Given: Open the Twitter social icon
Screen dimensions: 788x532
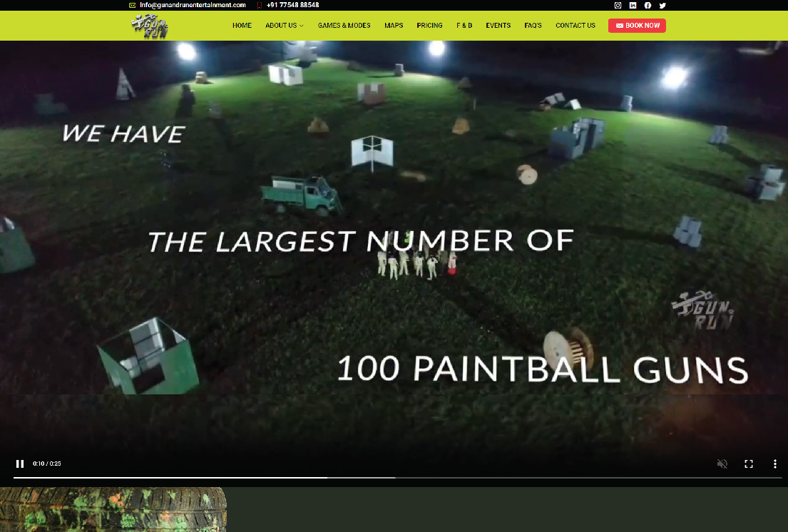Looking at the screenshot, I should pos(662,5).
